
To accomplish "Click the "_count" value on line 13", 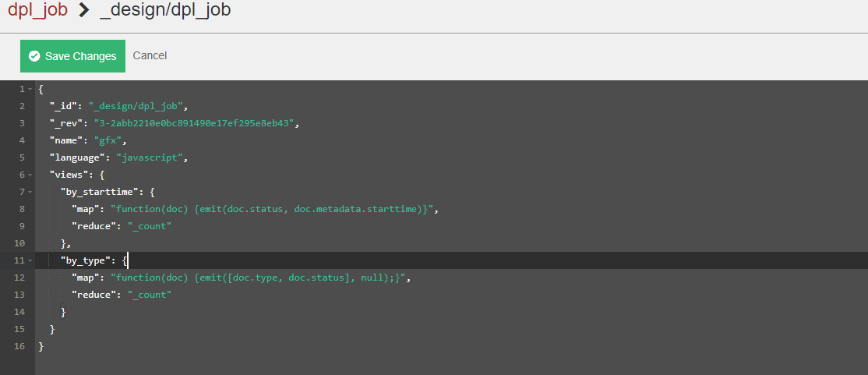I will (x=150, y=295).
